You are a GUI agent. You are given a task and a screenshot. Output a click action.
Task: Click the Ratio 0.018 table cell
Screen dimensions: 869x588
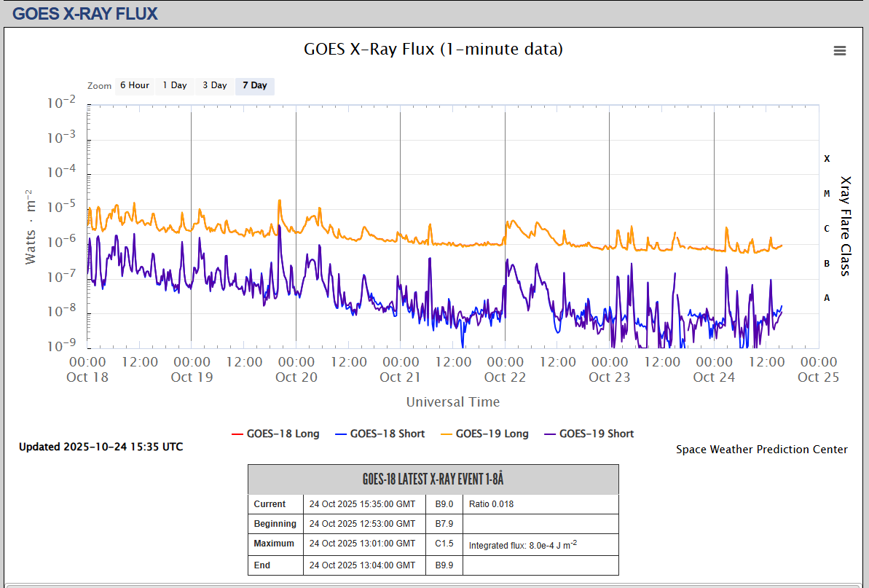[x=491, y=503]
